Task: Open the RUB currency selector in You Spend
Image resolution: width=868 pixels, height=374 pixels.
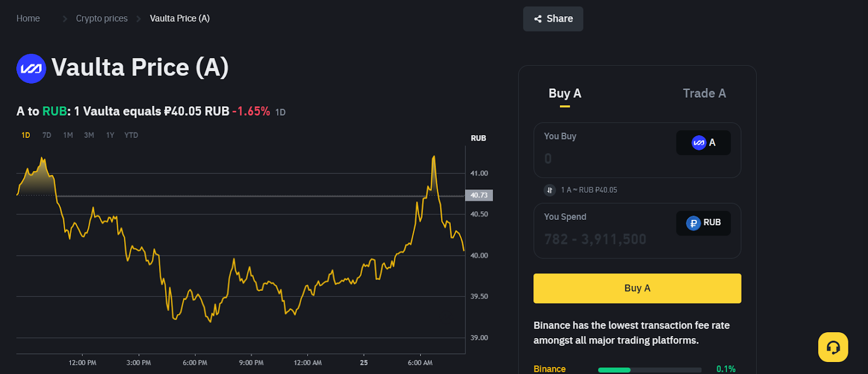Action: tap(703, 223)
